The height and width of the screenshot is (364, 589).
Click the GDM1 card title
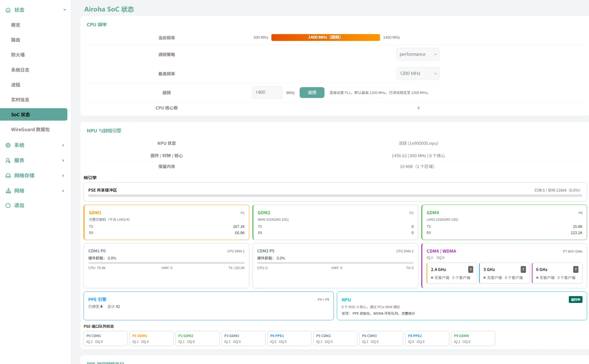pos(95,213)
